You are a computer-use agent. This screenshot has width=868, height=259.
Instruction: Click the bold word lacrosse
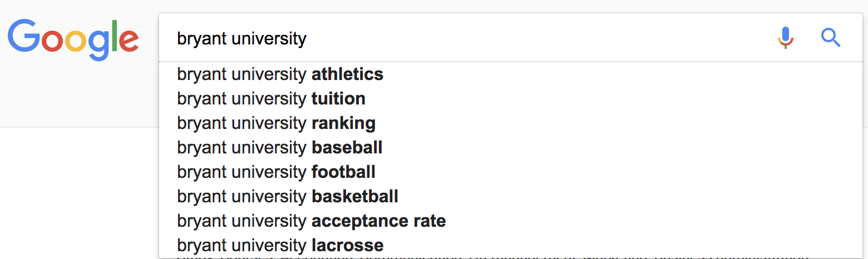[347, 245]
